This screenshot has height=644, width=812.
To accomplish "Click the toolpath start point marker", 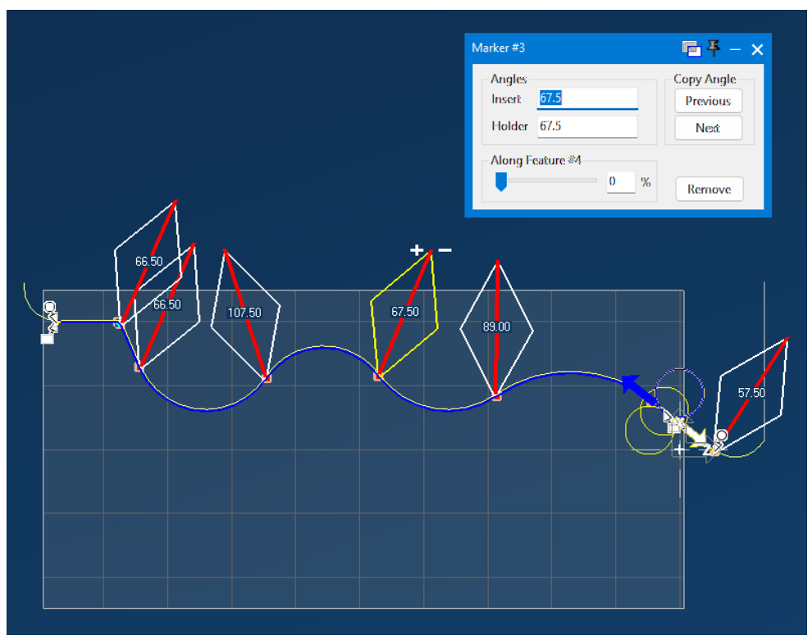I will [x=50, y=308].
